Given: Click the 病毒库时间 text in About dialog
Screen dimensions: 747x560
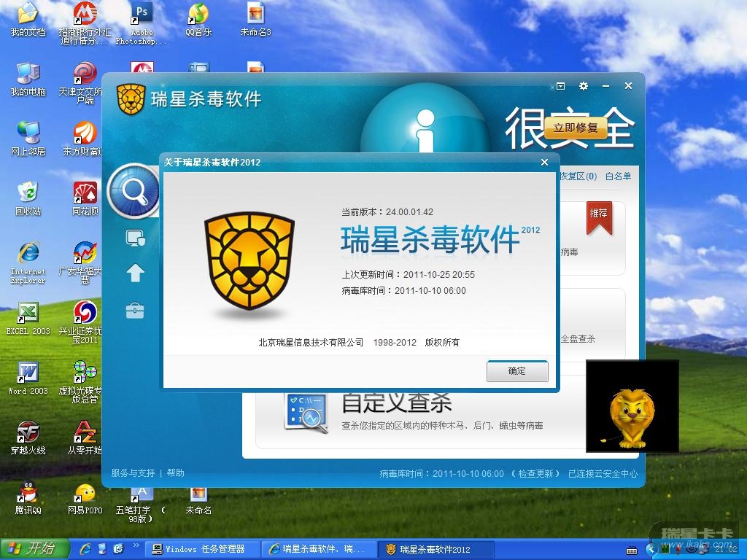Looking at the screenshot, I should [403, 291].
